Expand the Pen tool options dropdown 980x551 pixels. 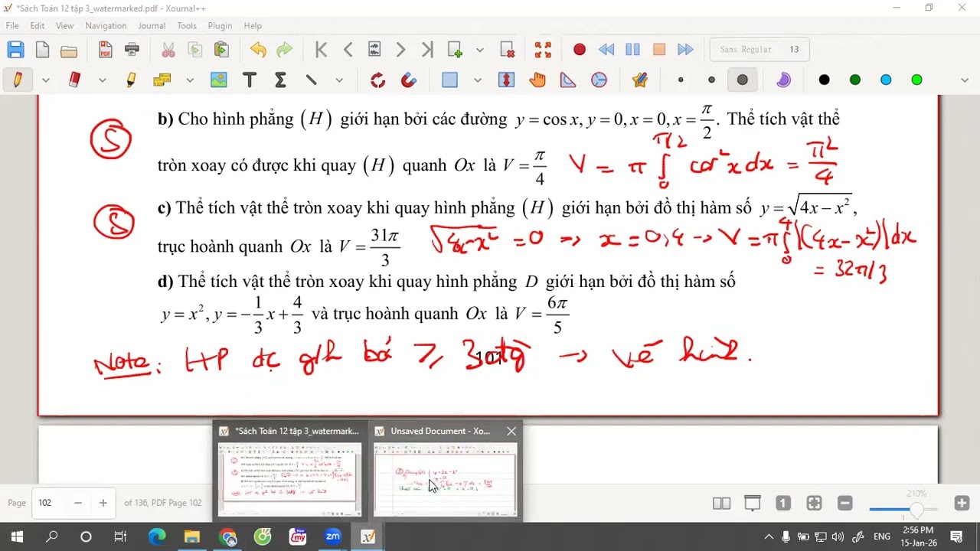tap(45, 80)
